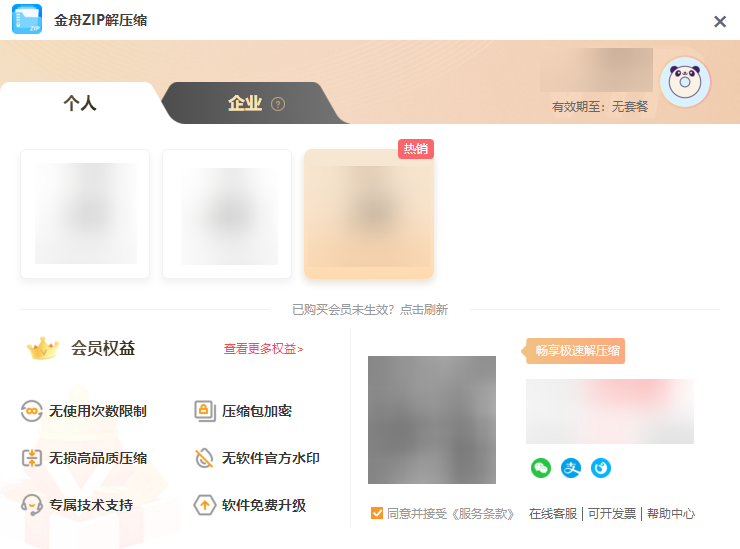Choose the third blue payment icon
The image size is (740, 549).
[x=601, y=468]
